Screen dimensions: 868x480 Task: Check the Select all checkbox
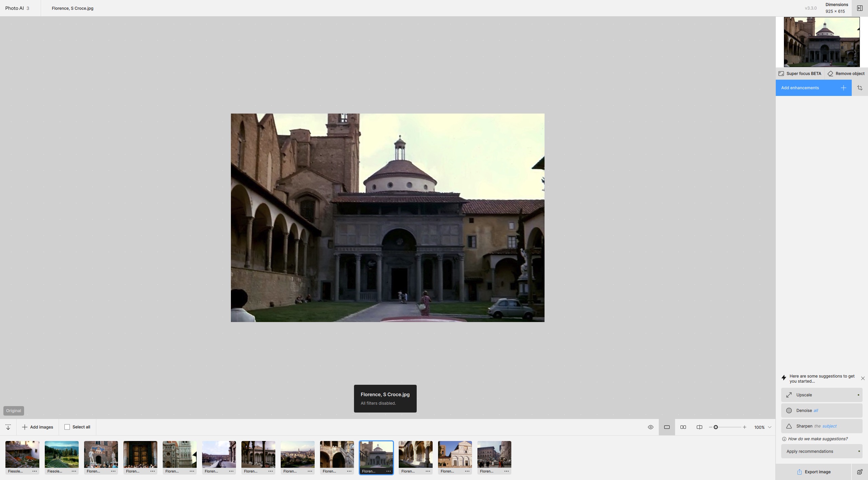[67, 427]
